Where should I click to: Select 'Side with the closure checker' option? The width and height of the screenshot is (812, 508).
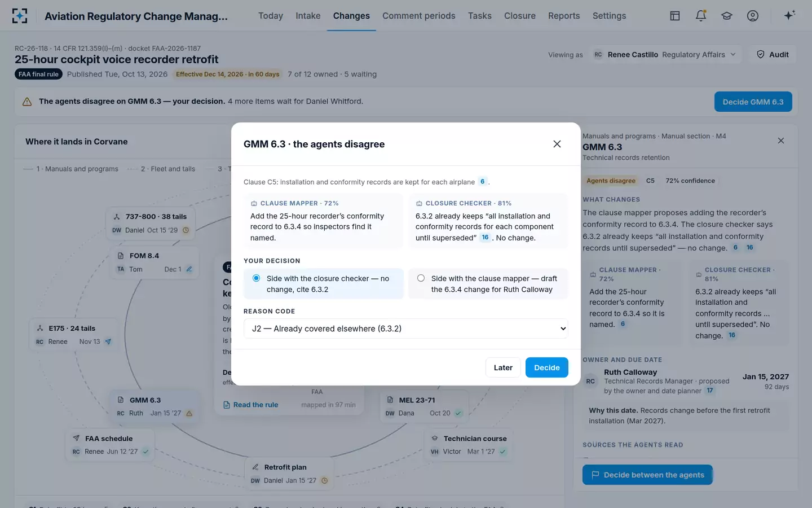(x=324, y=284)
